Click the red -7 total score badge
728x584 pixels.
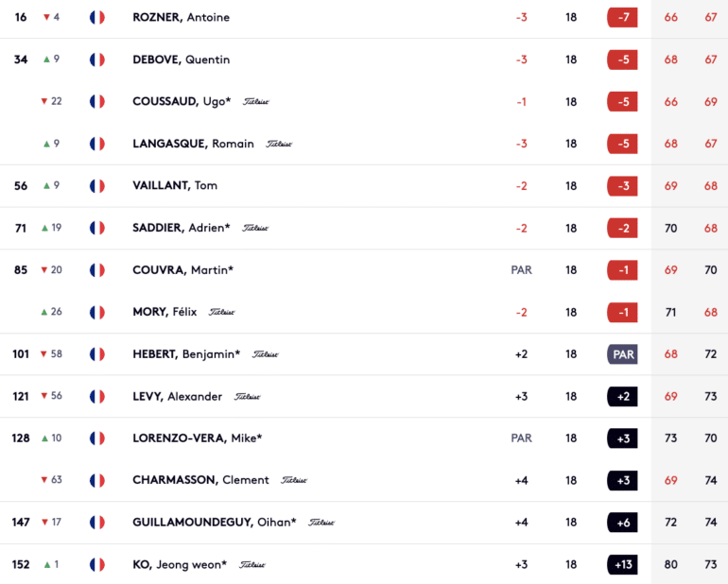pos(622,17)
